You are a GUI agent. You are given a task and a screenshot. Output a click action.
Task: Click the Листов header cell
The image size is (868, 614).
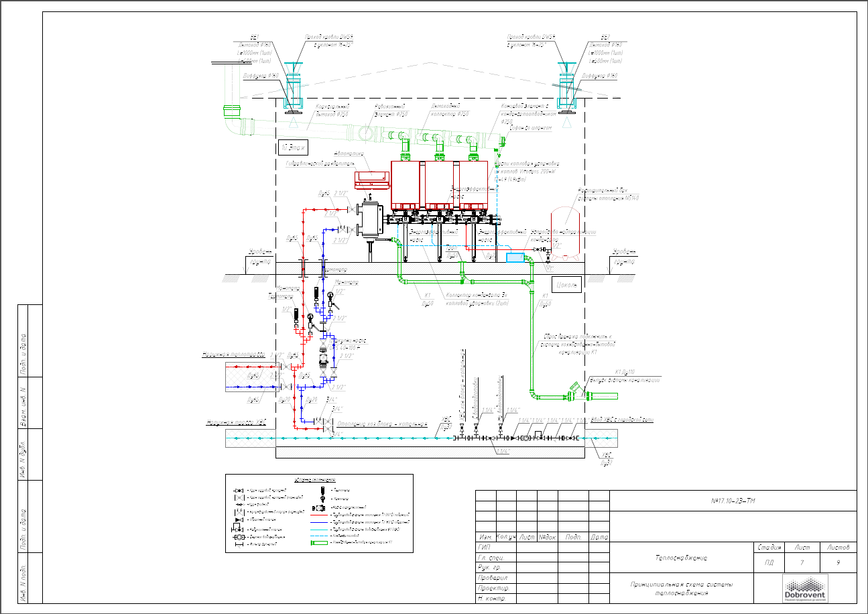coord(838,548)
